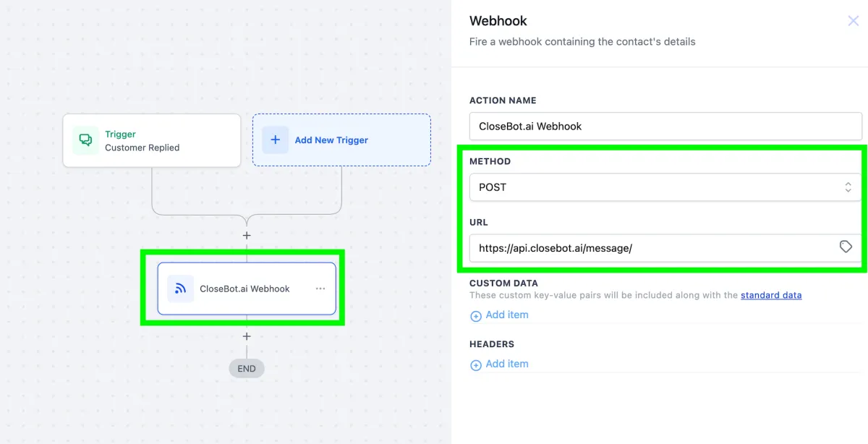
Task: Select the CloseBot.ai Webhook action node
Action: [247, 289]
